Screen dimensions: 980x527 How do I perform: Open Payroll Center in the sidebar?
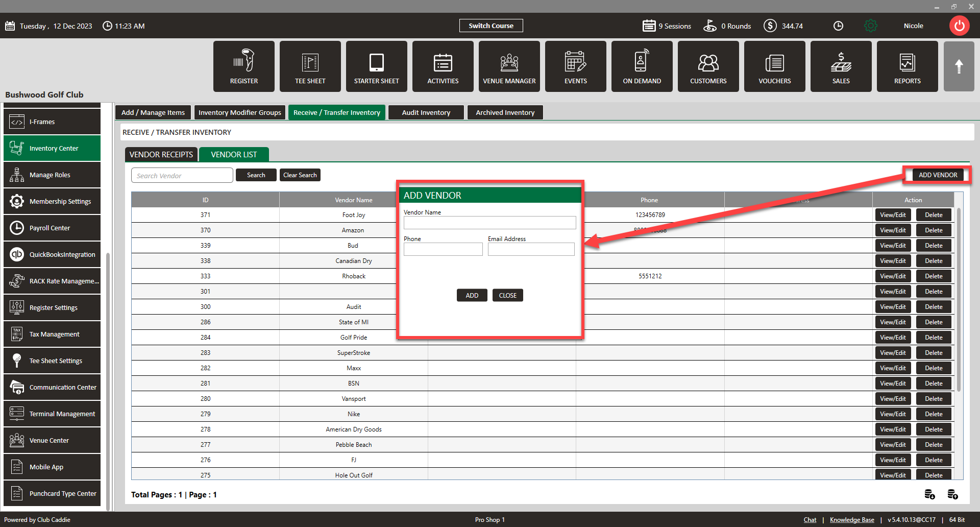pos(52,228)
